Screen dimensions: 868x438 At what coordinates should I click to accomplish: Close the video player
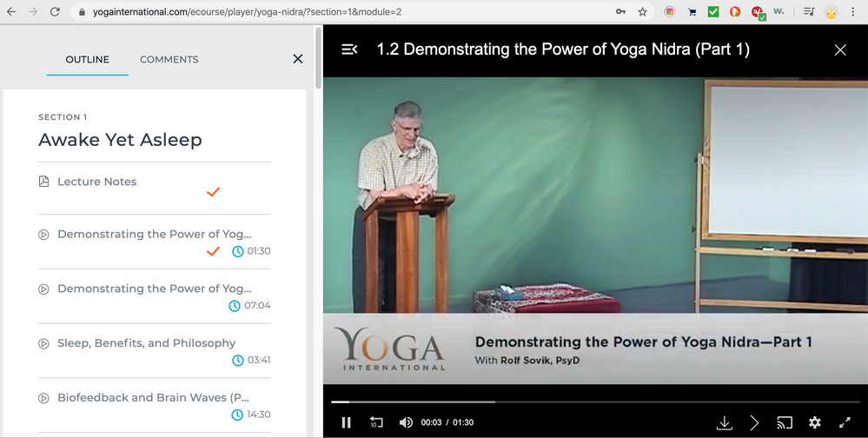[840, 50]
